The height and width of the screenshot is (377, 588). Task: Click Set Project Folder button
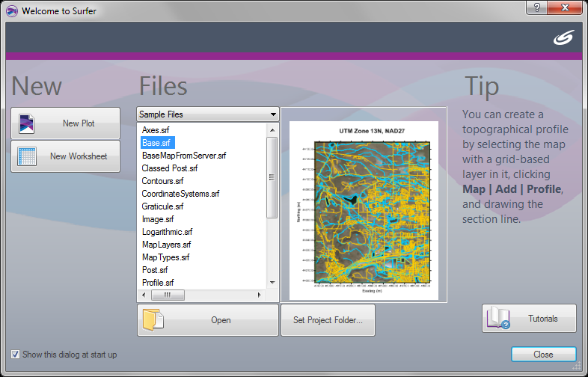[328, 320]
